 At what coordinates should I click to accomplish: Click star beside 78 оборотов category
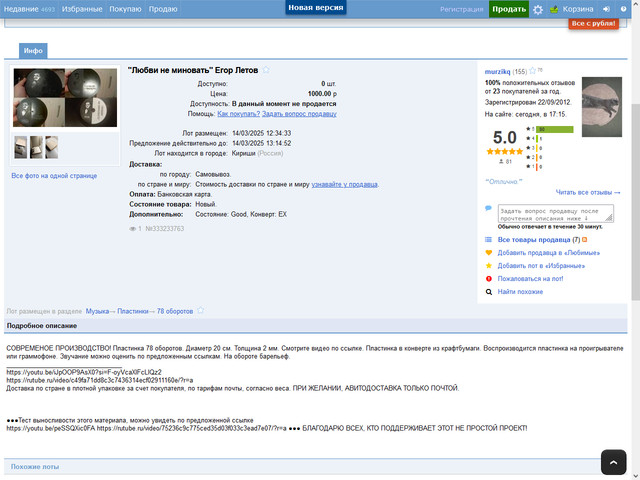(200, 311)
